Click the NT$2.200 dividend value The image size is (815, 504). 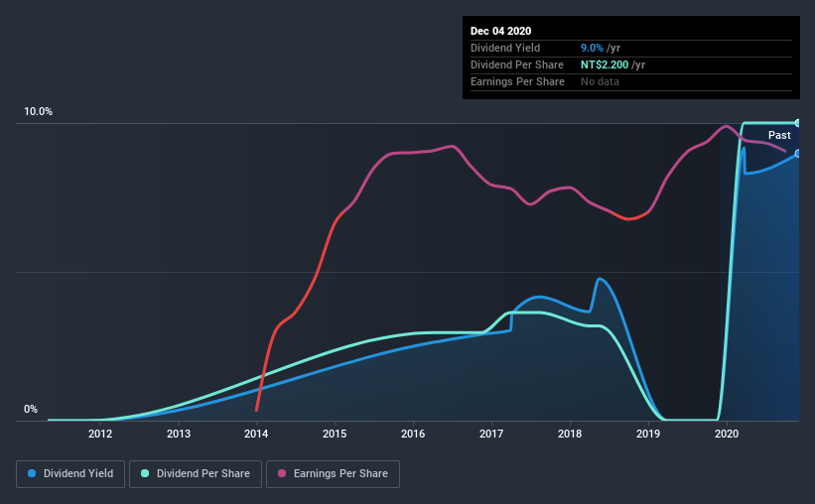point(605,64)
